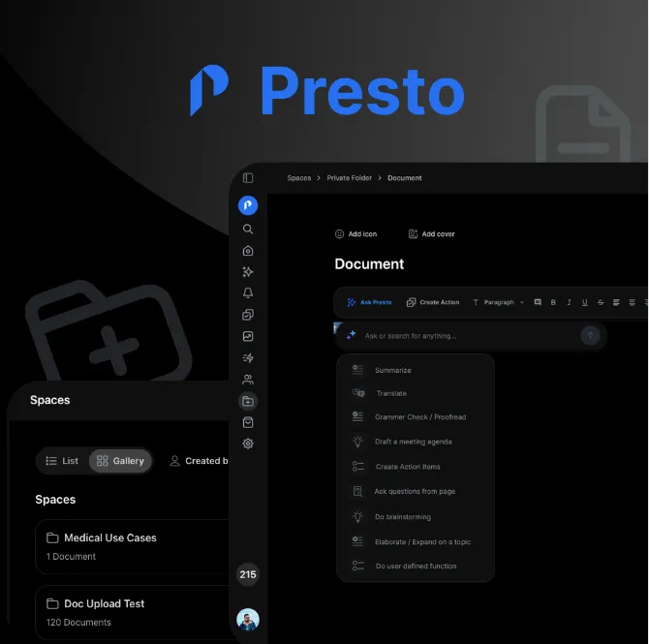Viewport: 649px width, 644px height.
Task: Toggle the sidebar panel icon
Action: [248, 178]
